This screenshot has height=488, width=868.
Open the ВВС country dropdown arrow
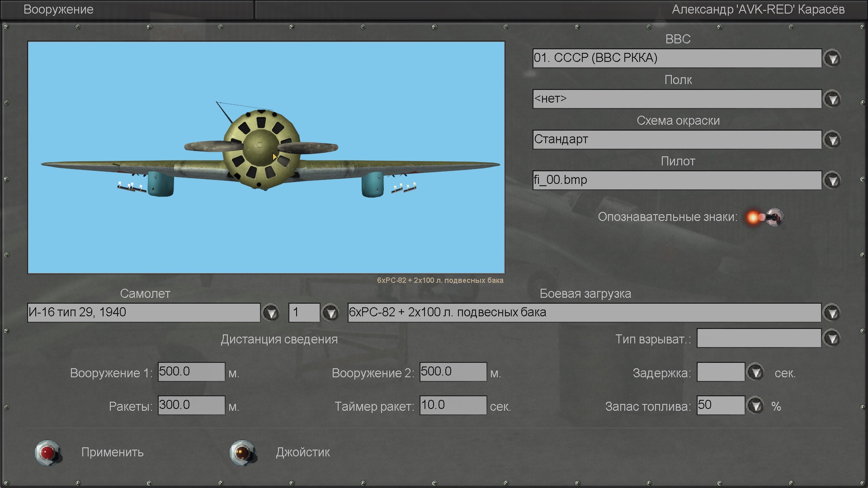pos(832,58)
